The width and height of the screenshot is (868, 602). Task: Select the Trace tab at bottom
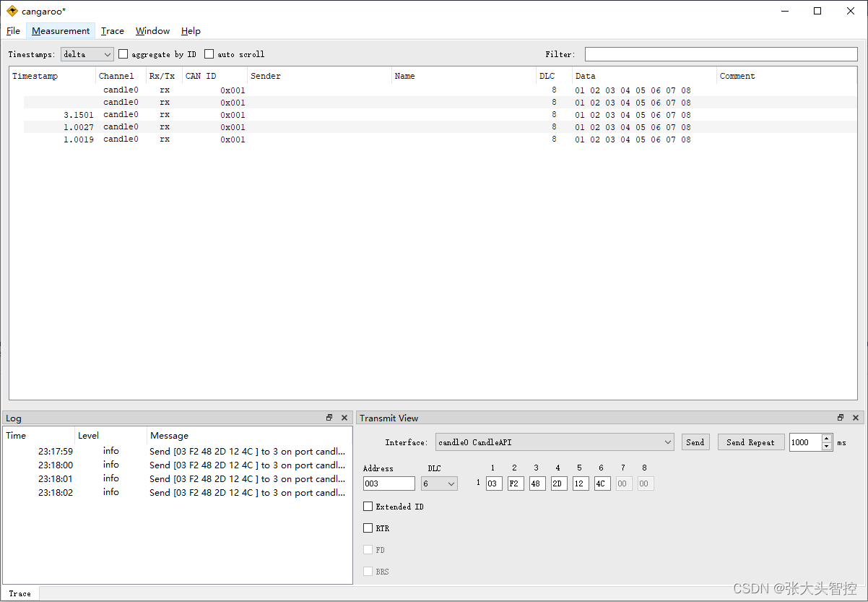tap(20, 593)
